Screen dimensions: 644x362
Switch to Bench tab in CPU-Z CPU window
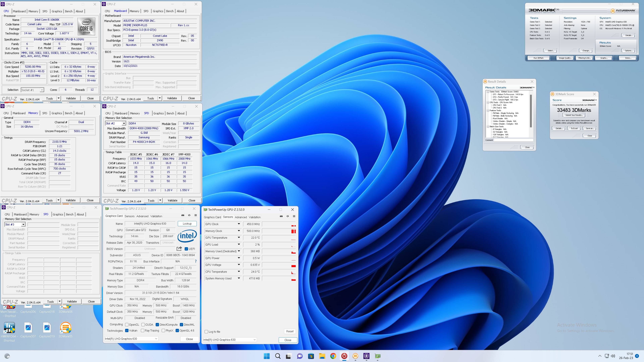pos(69,11)
